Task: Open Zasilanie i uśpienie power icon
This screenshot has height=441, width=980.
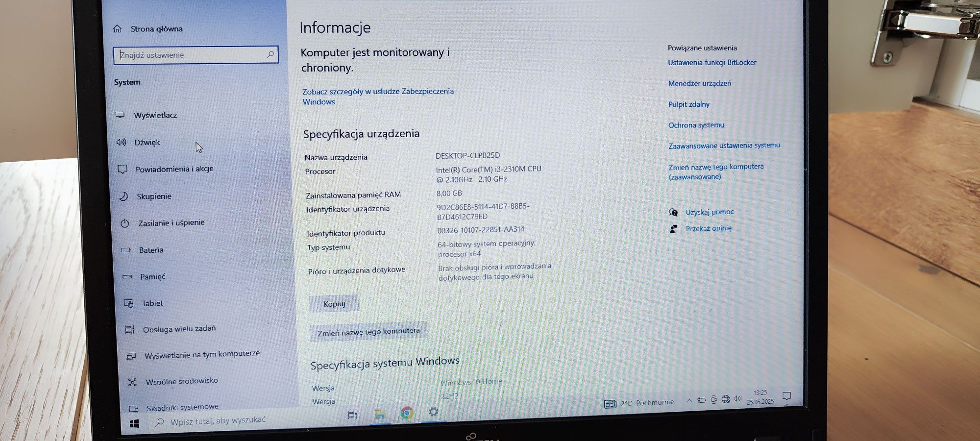Action: click(125, 223)
